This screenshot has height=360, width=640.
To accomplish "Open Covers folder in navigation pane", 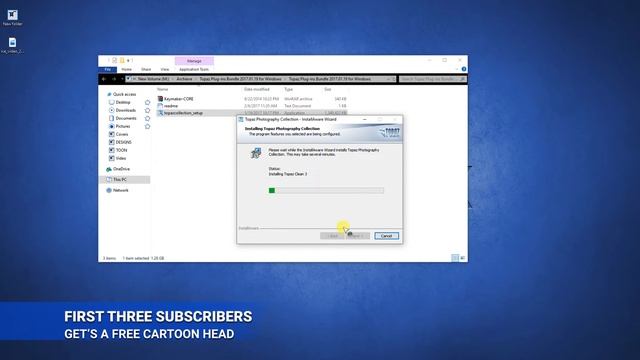I will point(122,134).
